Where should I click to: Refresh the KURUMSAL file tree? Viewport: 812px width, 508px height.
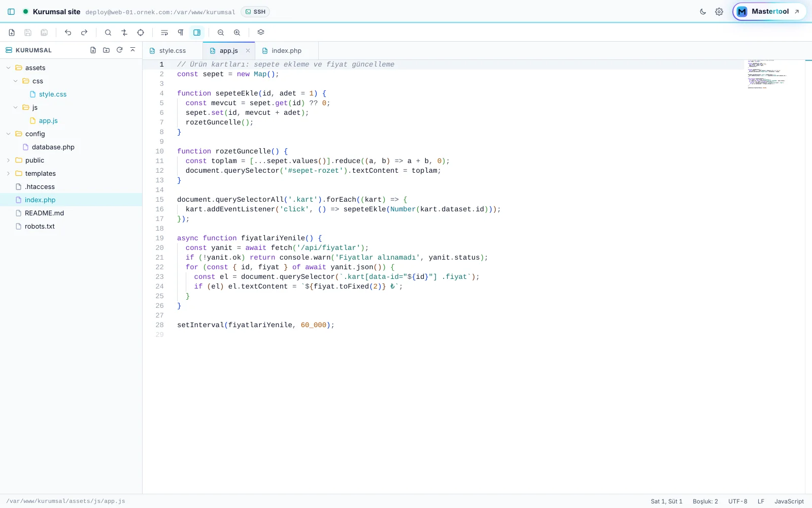[120, 50]
